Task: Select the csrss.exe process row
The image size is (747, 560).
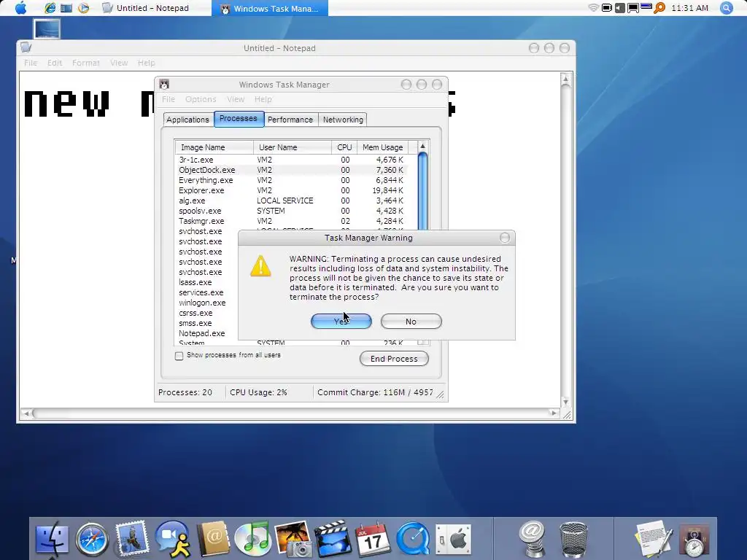Action: 207,313
